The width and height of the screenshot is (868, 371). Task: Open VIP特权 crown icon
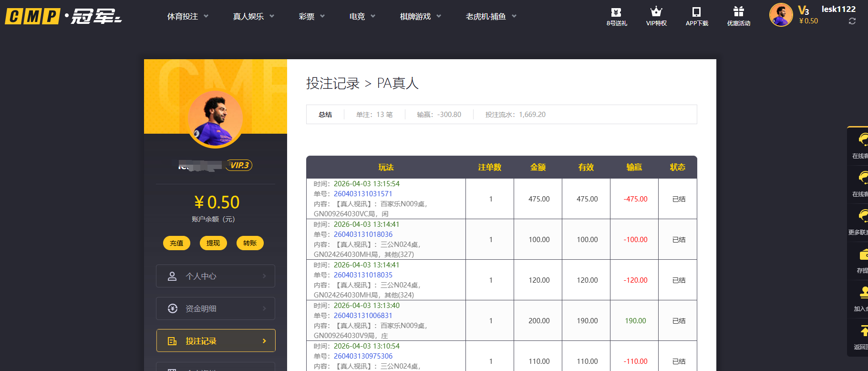coord(656,11)
